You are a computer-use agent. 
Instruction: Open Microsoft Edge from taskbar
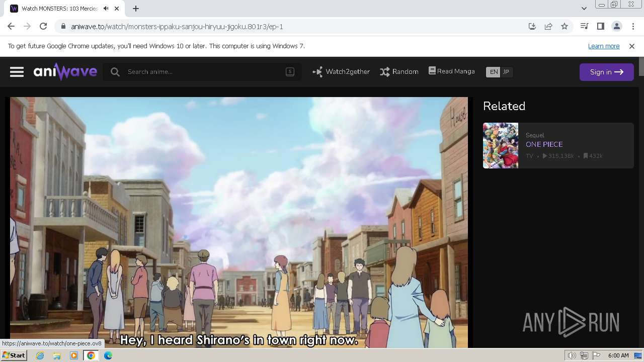[x=108, y=355]
